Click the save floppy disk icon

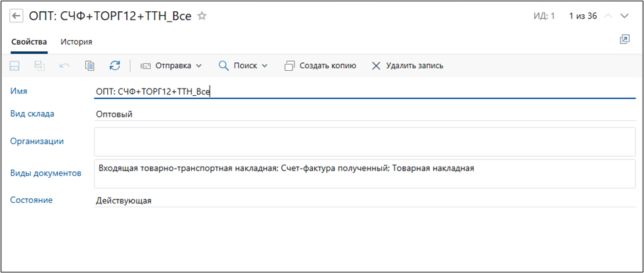click(x=15, y=66)
